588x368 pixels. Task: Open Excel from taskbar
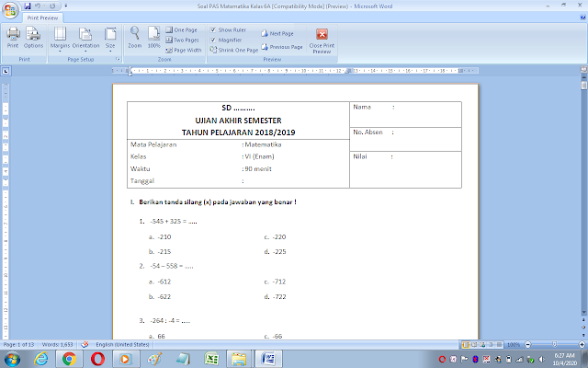point(211,359)
